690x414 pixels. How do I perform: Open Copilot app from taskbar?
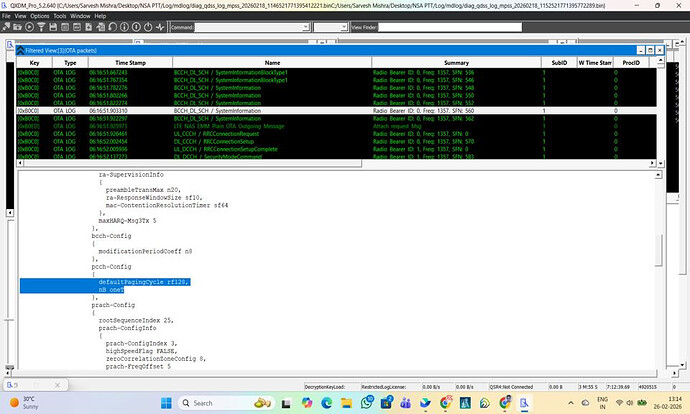pyautogui.click(x=307, y=403)
